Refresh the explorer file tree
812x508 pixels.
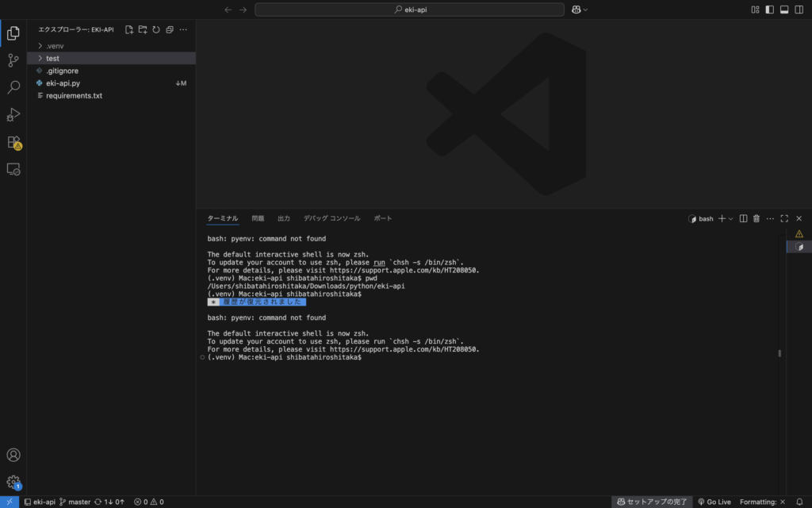156,29
